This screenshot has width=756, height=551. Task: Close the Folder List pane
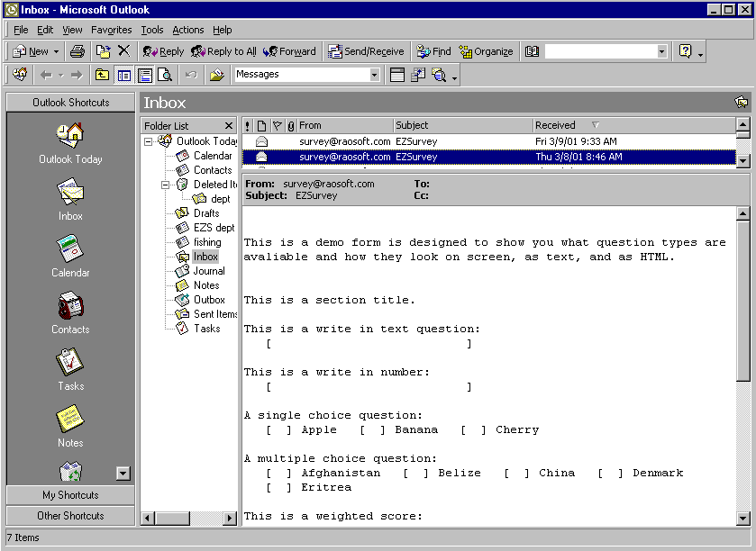tap(229, 126)
